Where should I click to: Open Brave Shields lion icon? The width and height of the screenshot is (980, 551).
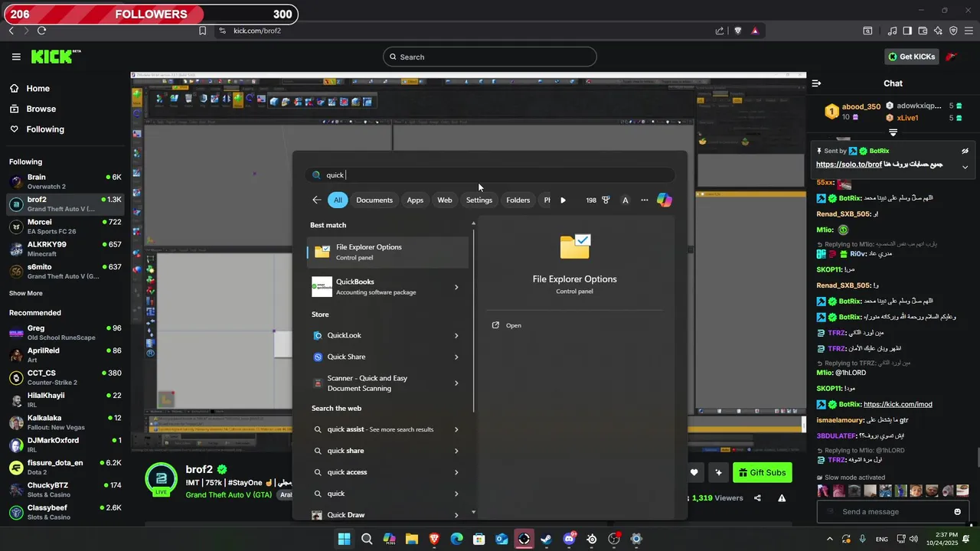(738, 31)
